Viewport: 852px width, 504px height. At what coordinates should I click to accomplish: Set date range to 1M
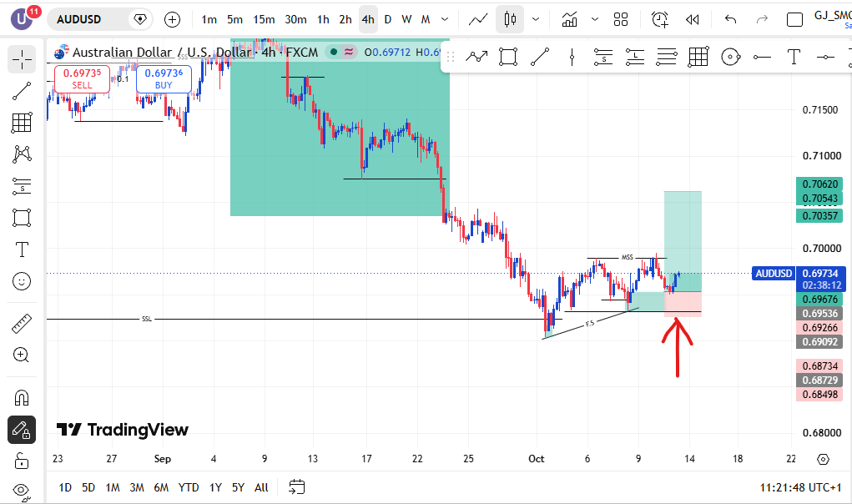[x=113, y=487]
